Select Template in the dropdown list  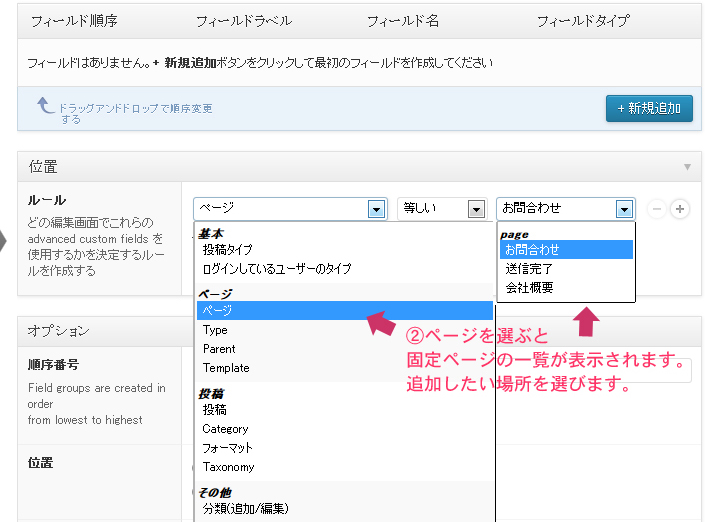[x=226, y=368]
